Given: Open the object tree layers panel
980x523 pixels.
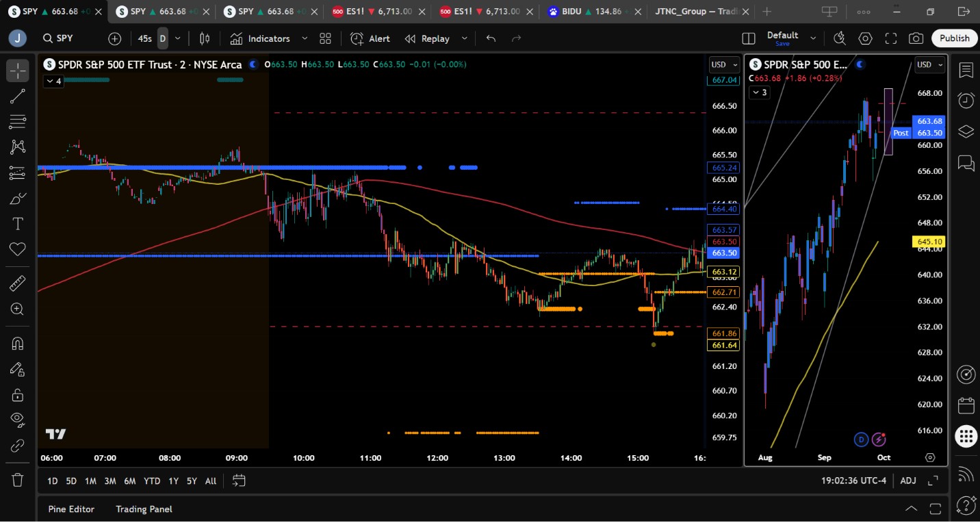Looking at the screenshot, I should [966, 131].
